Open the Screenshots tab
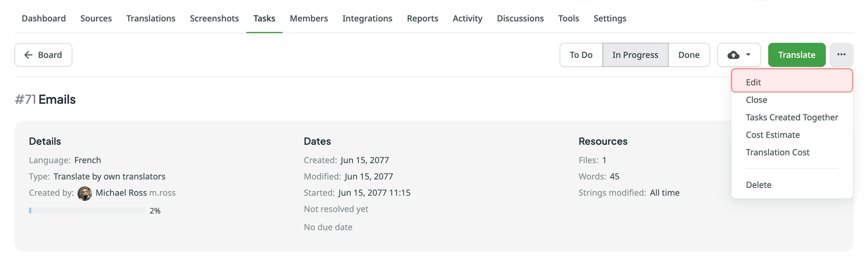868x266 pixels. 214,18
